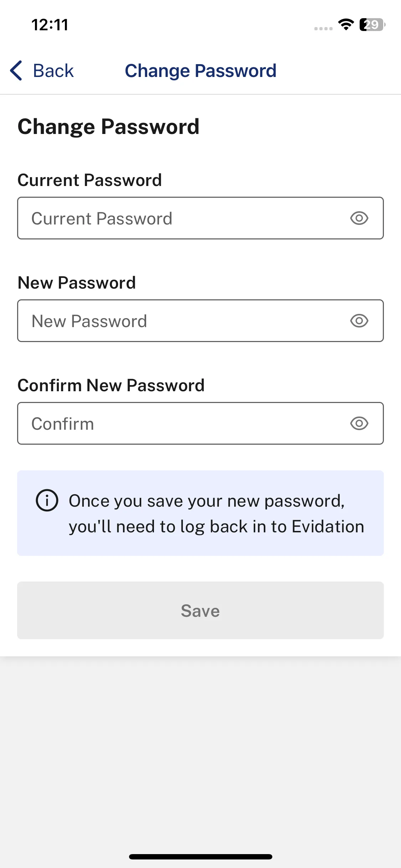This screenshot has height=868, width=401.
Task: Show the Current Password with eye icon
Action: (359, 218)
